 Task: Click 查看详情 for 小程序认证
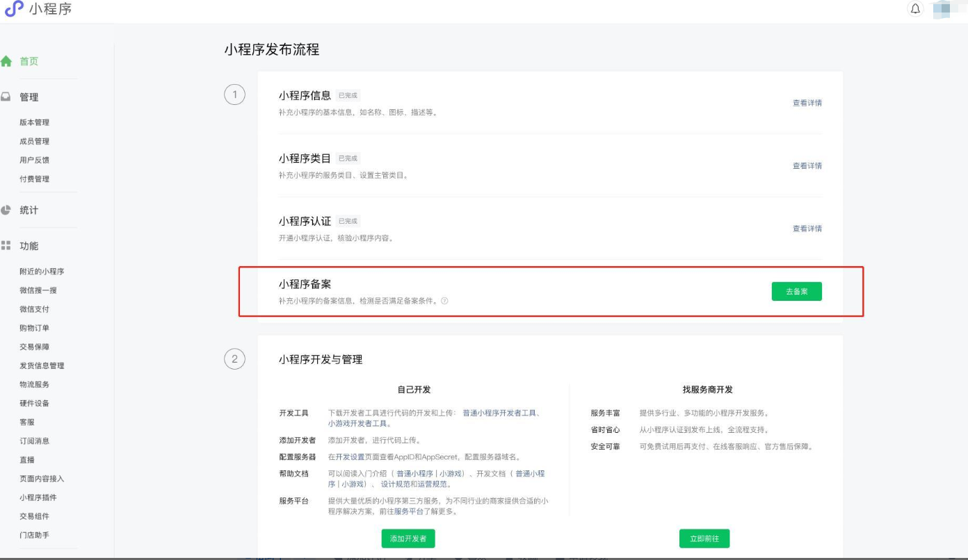807,229
